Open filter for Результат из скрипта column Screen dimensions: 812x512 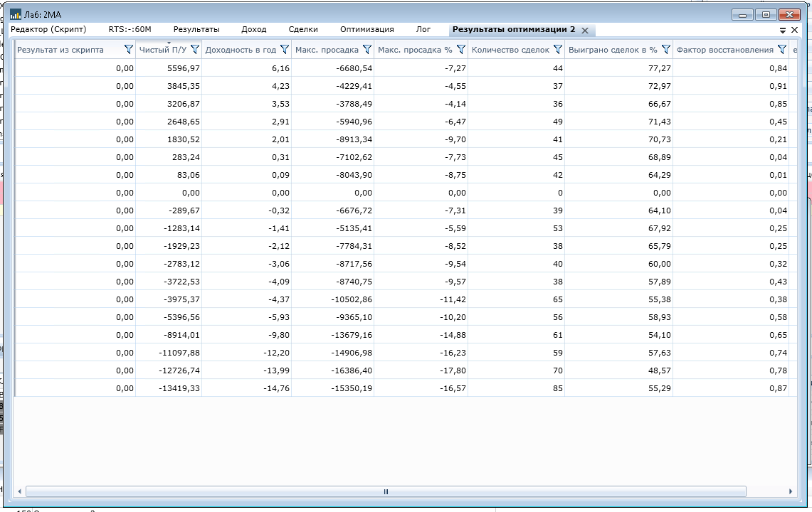[128, 50]
